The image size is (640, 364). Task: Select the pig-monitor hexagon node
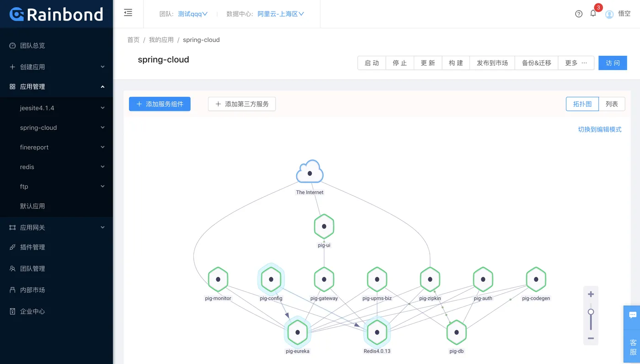point(218,280)
